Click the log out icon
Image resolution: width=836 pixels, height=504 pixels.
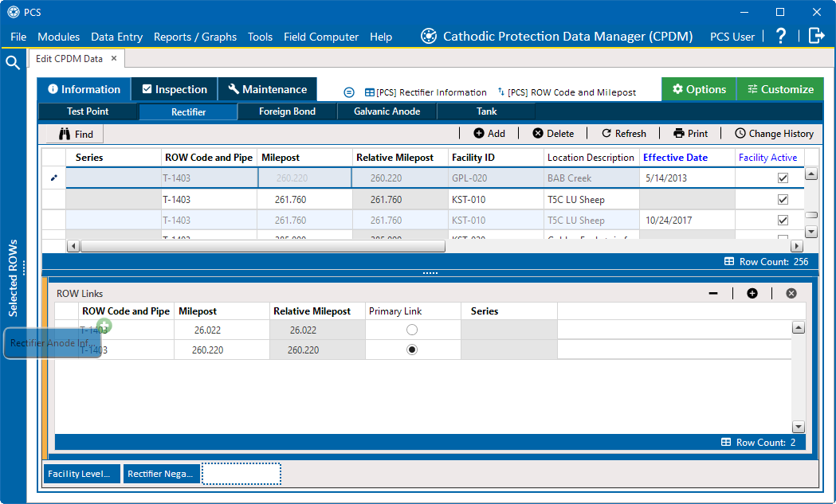(816, 36)
